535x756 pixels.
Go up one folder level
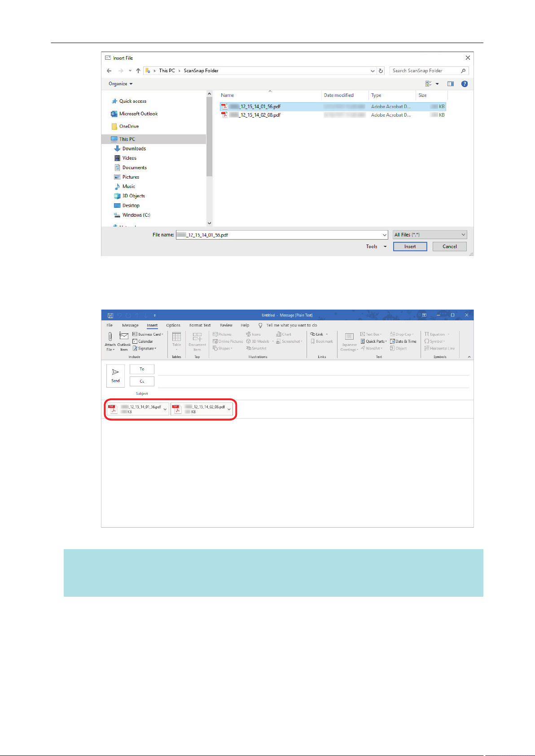(x=138, y=71)
